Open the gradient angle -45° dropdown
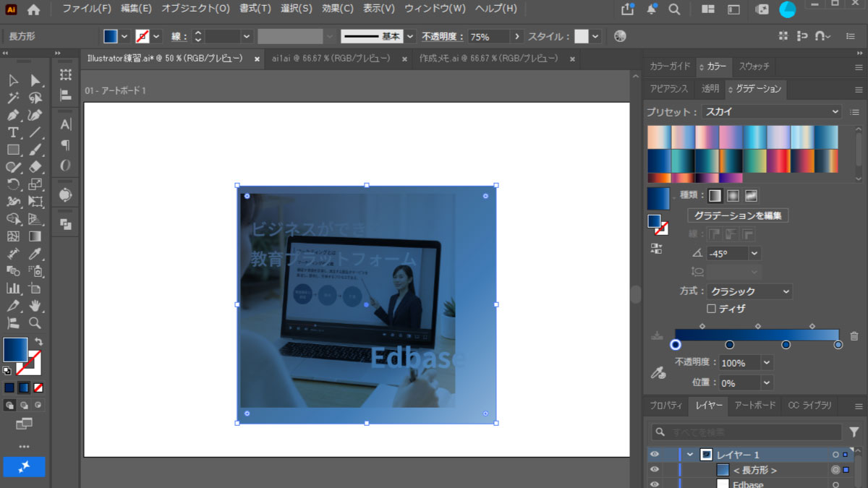868x488 pixels. click(754, 254)
